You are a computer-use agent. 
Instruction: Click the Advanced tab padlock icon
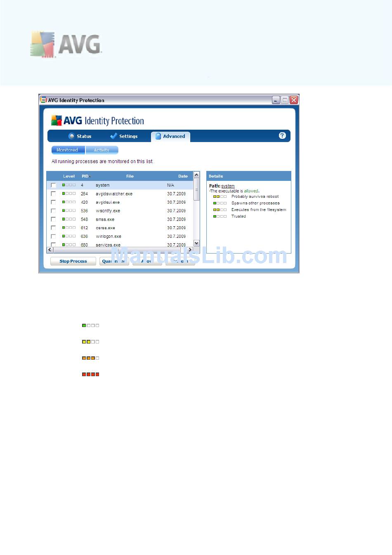point(158,136)
